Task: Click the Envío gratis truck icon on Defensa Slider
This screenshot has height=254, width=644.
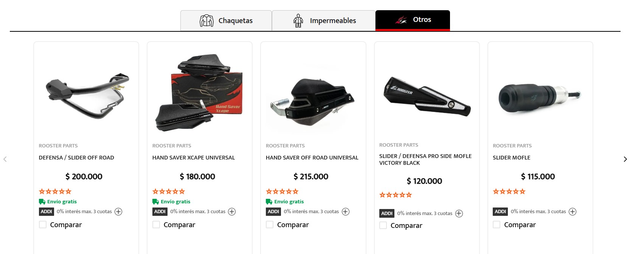Action: click(x=42, y=201)
